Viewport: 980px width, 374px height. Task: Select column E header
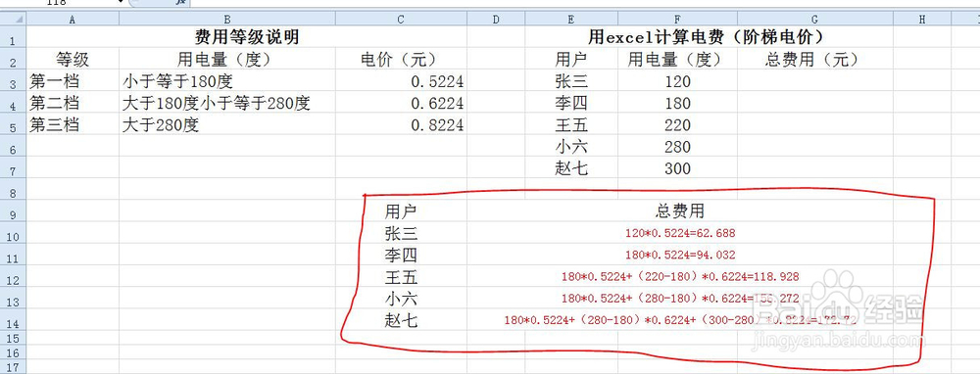tap(571, 20)
